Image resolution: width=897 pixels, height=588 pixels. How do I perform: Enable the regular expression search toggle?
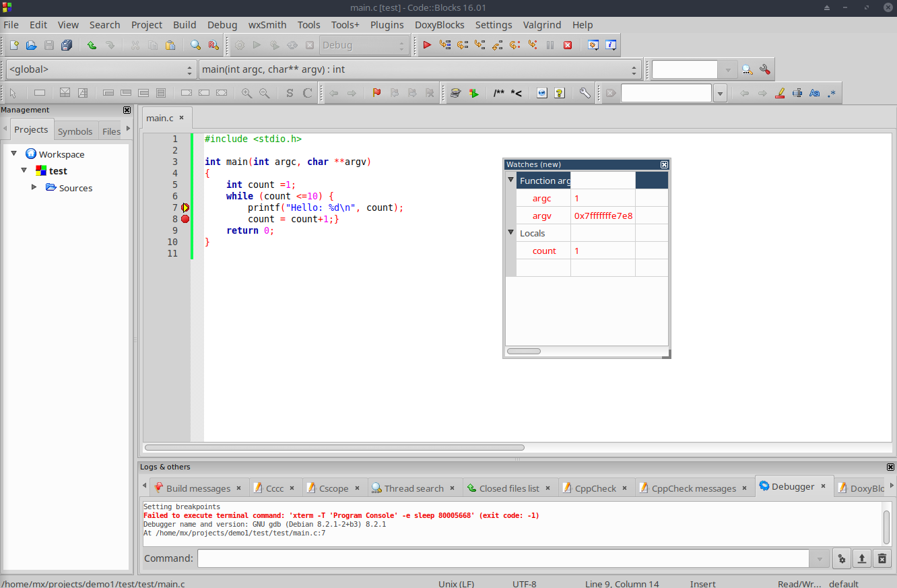tap(831, 92)
